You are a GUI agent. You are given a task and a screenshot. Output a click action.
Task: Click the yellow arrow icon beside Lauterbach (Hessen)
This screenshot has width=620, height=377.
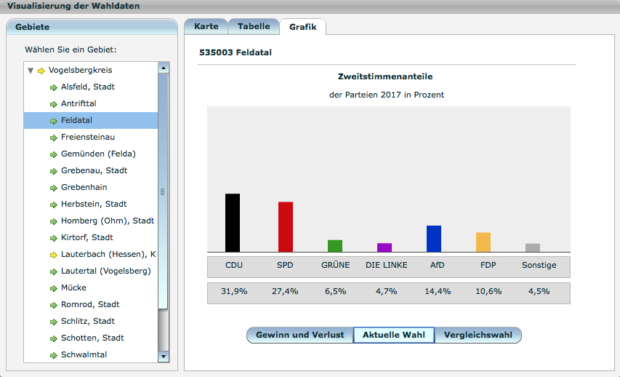(53, 255)
